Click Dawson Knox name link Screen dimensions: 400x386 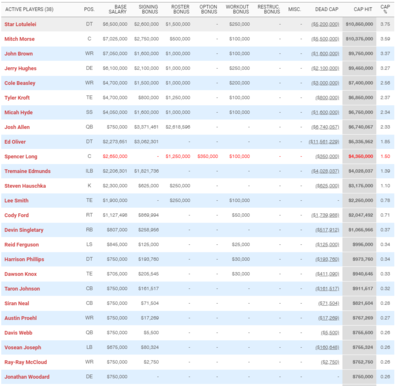coord(20,274)
